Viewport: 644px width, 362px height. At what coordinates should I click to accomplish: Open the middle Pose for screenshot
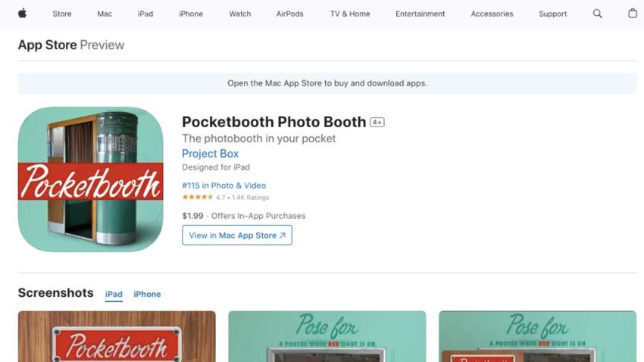pyautogui.click(x=327, y=336)
